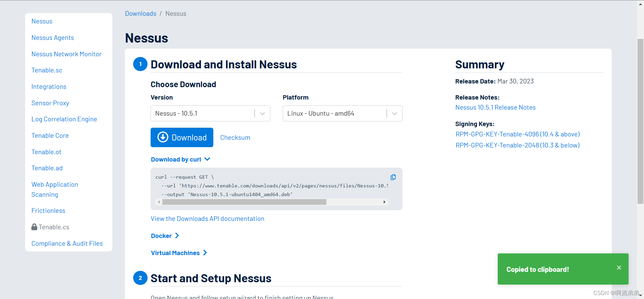Click the --output Nessus-10.5.1-ubuntu1404_amd64.deb line
The width and height of the screenshot is (644, 299).
(227, 194)
